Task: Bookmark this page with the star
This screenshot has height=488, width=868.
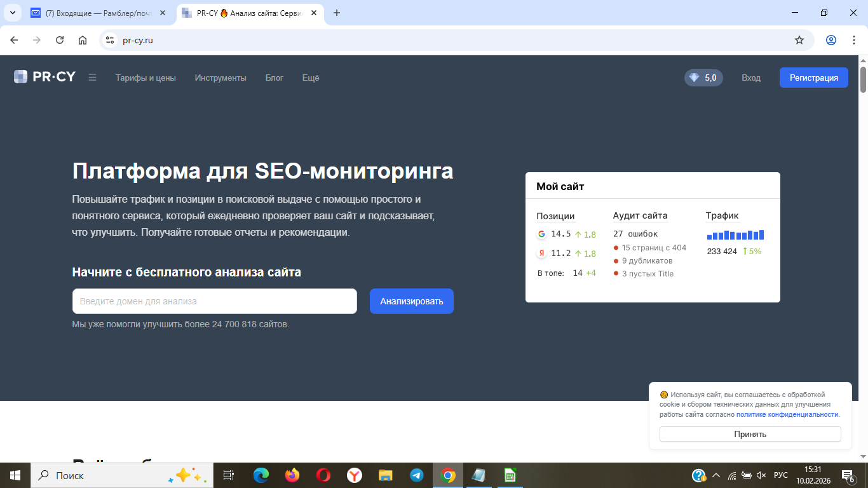Action: point(799,40)
